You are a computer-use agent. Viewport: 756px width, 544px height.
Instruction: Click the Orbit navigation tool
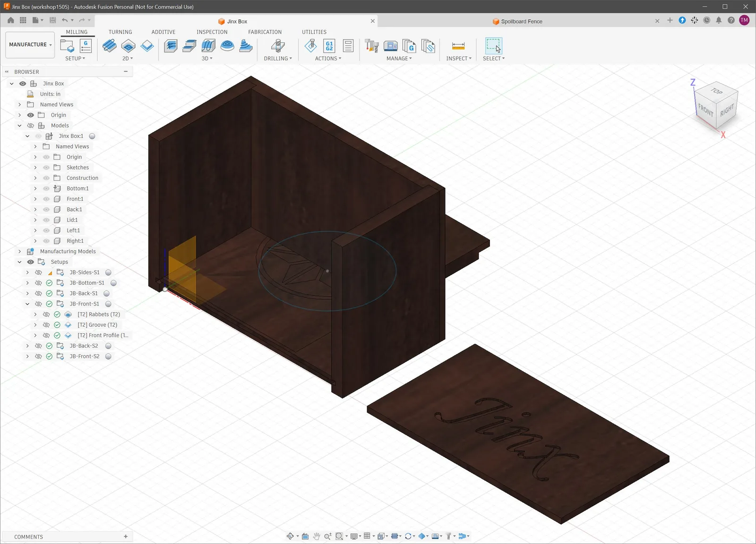(x=290, y=536)
